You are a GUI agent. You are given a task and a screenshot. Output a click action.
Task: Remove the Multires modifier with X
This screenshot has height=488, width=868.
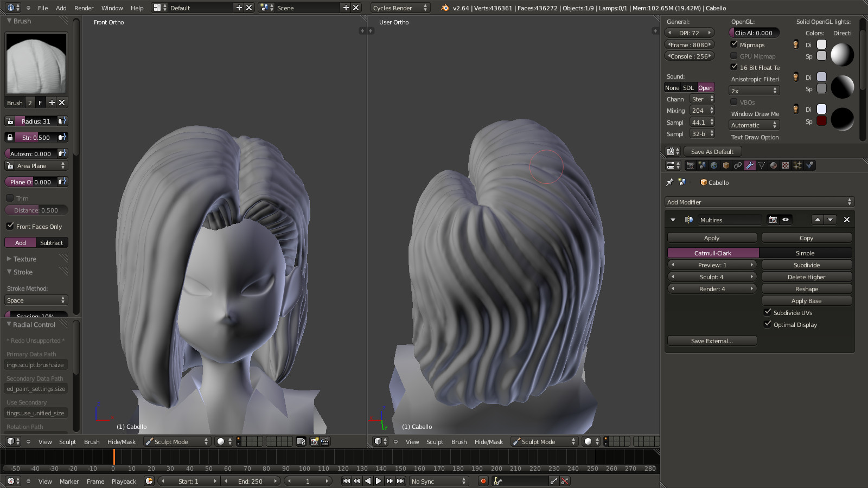(846, 220)
